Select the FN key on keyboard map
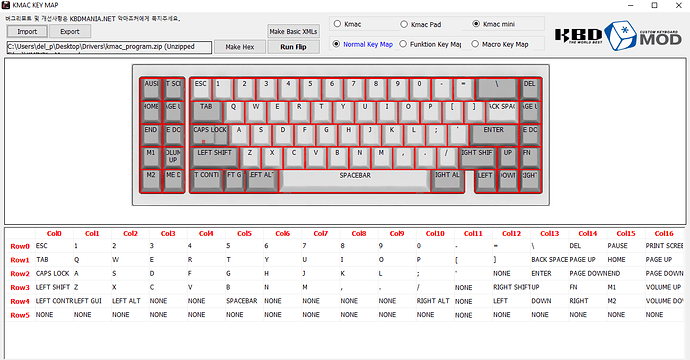Image resolution: width=690 pixels, height=360 pixels. [x=529, y=157]
